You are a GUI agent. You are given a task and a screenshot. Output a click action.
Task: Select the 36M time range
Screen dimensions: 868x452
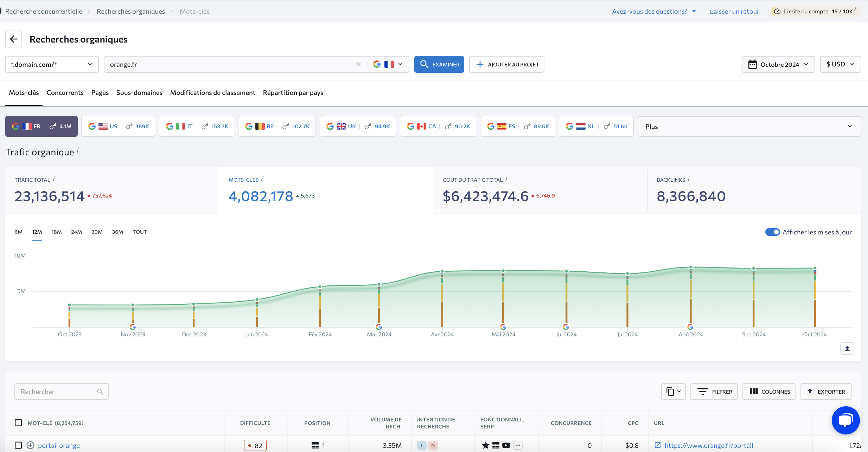pos(117,232)
